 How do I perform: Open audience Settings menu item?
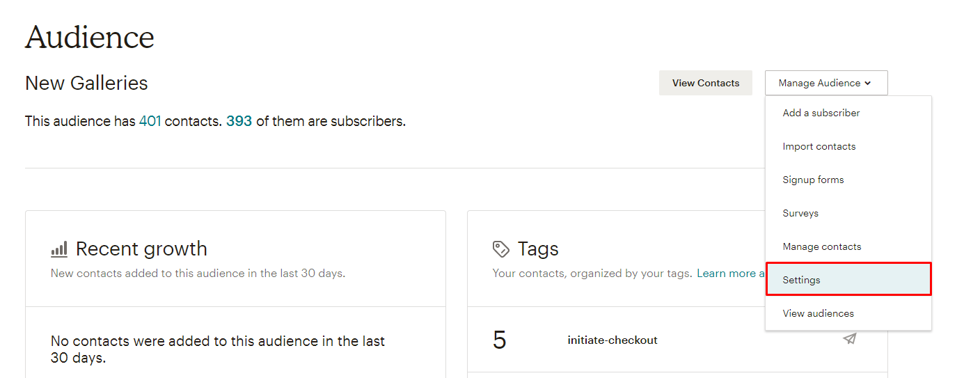802,280
